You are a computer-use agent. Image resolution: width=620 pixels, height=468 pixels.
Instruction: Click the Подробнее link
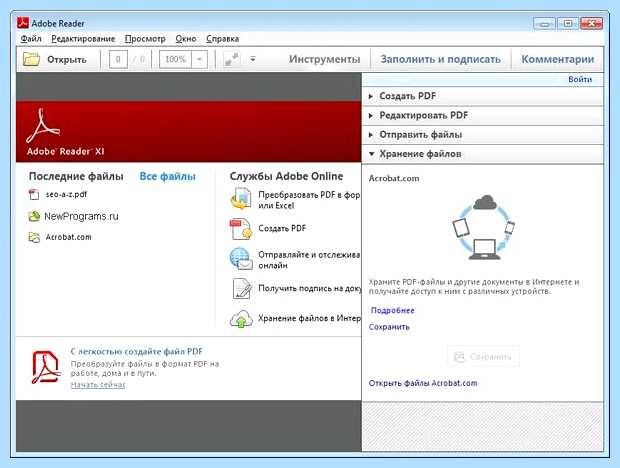[392, 310]
